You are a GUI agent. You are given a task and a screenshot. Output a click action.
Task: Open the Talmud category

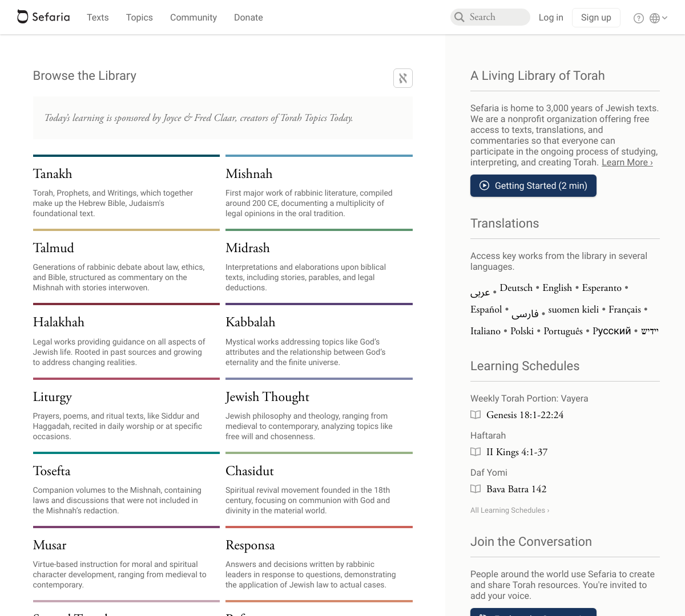pyautogui.click(x=54, y=248)
